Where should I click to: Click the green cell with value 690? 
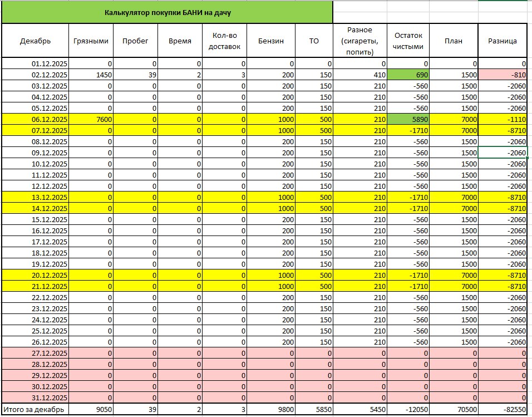click(x=408, y=75)
